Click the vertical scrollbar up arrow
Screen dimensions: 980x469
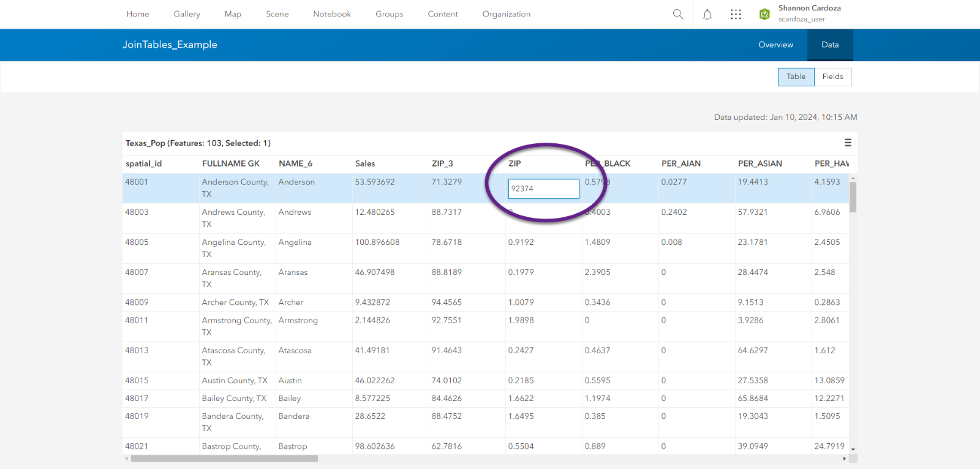pos(853,178)
